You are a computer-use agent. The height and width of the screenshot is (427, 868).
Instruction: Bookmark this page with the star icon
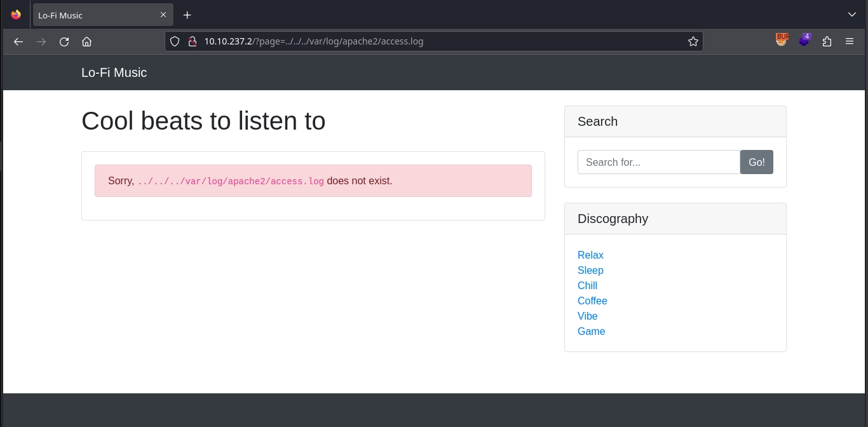tap(693, 42)
